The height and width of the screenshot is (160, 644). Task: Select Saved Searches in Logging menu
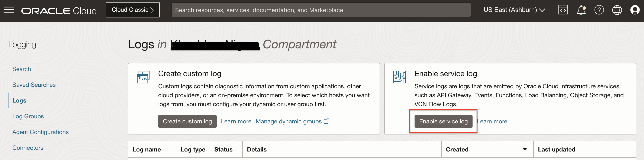click(x=34, y=85)
